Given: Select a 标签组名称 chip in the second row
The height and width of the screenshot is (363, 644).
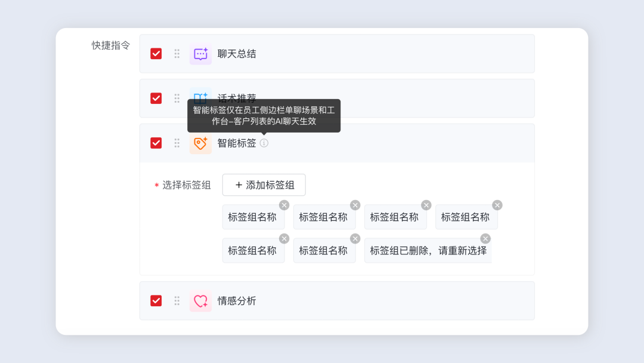Looking at the screenshot, I should click(x=253, y=250).
